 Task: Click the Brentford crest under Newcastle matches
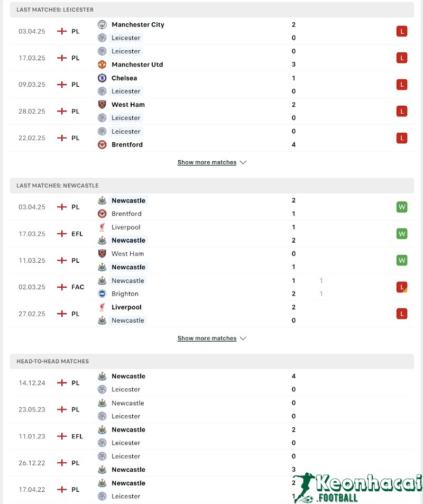pyautogui.click(x=102, y=214)
